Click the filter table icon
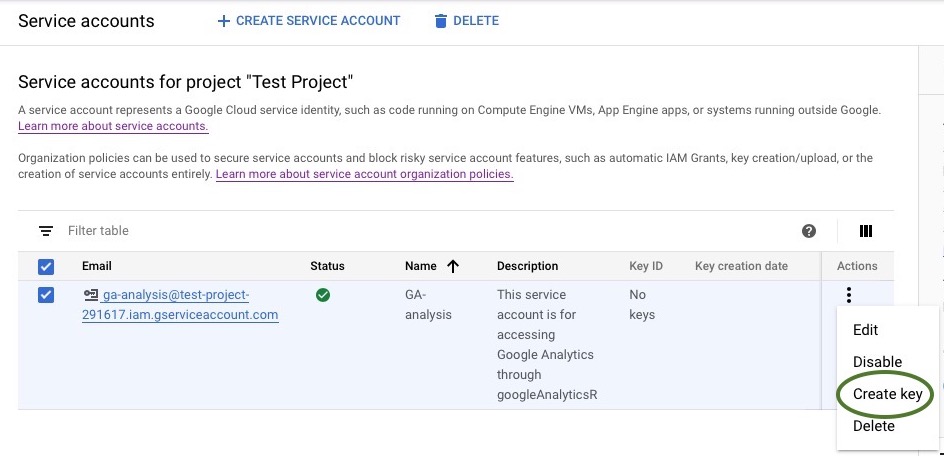The height and width of the screenshot is (456, 944). click(x=46, y=231)
